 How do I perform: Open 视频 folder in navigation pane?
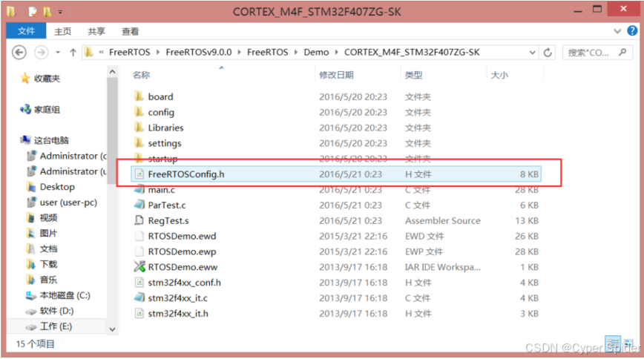tap(48, 218)
